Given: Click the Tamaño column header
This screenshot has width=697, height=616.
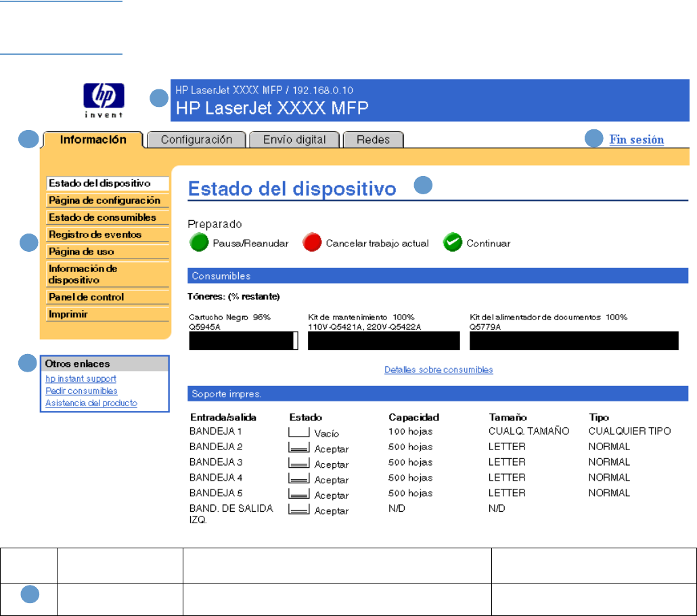Looking at the screenshot, I should tap(508, 417).
